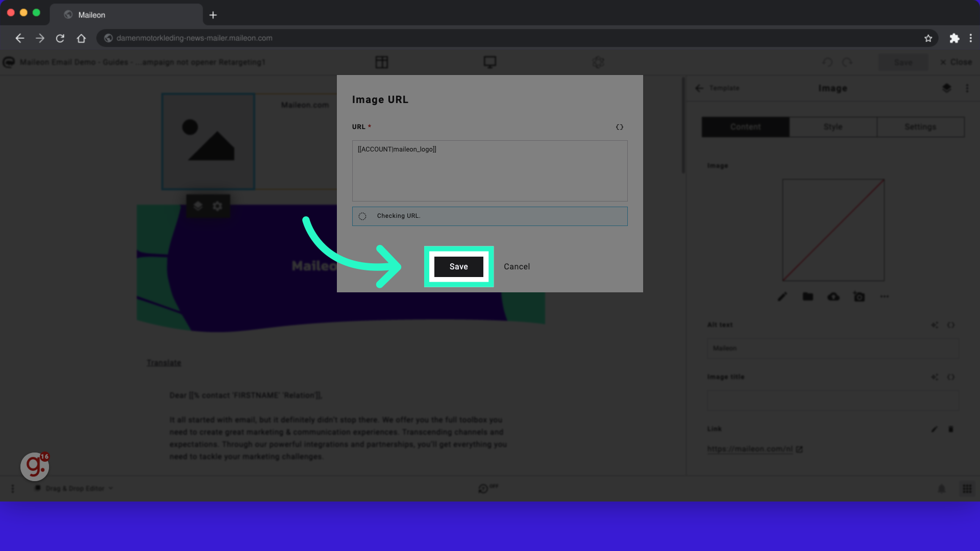This screenshot has width=980, height=551.
Task: Open bottom-left three-dot menu
Action: pos(13,488)
